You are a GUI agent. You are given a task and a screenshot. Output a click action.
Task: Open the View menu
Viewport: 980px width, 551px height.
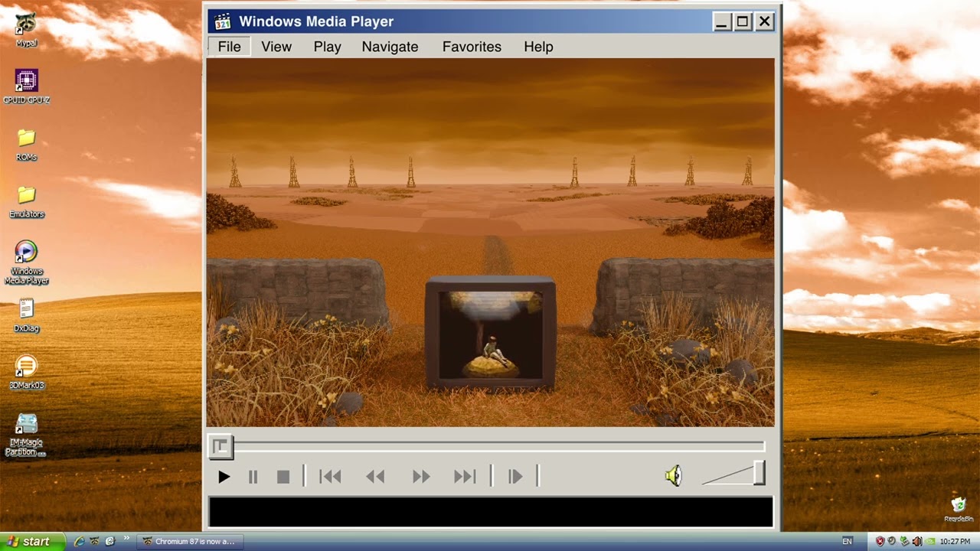pyautogui.click(x=276, y=47)
